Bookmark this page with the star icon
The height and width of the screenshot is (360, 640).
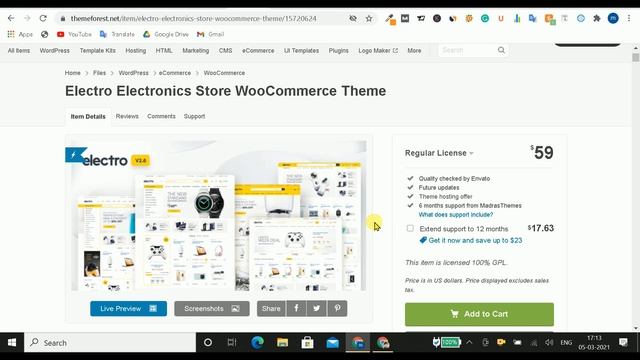(x=369, y=18)
